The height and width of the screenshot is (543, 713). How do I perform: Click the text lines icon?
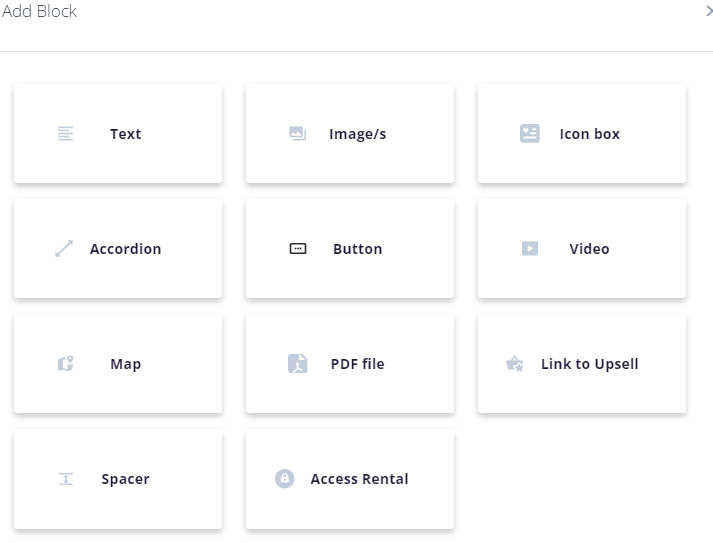(x=65, y=134)
